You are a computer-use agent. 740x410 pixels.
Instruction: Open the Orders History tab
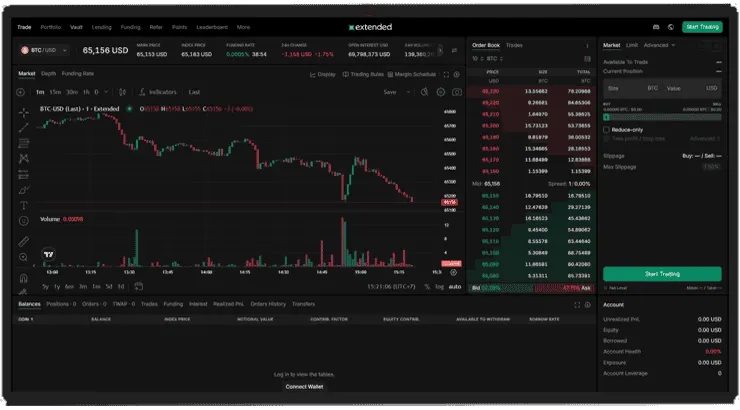(268, 304)
